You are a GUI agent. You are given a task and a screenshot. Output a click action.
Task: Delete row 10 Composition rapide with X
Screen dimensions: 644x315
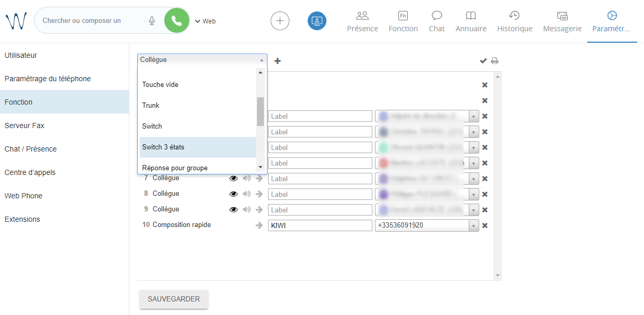tap(484, 225)
